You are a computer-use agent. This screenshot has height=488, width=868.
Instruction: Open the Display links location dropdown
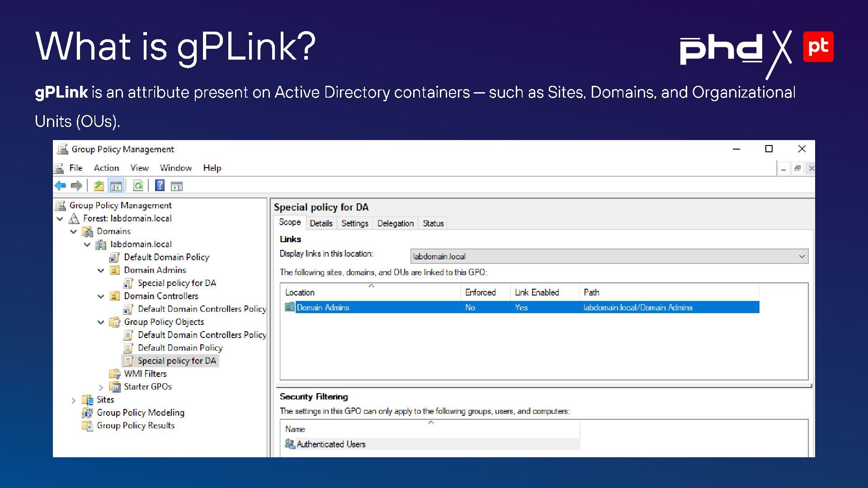coord(802,257)
